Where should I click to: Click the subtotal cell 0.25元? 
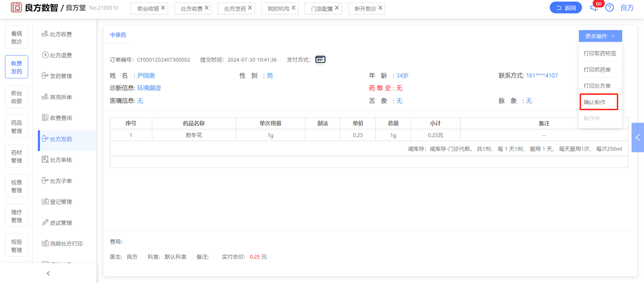tap(436, 135)
